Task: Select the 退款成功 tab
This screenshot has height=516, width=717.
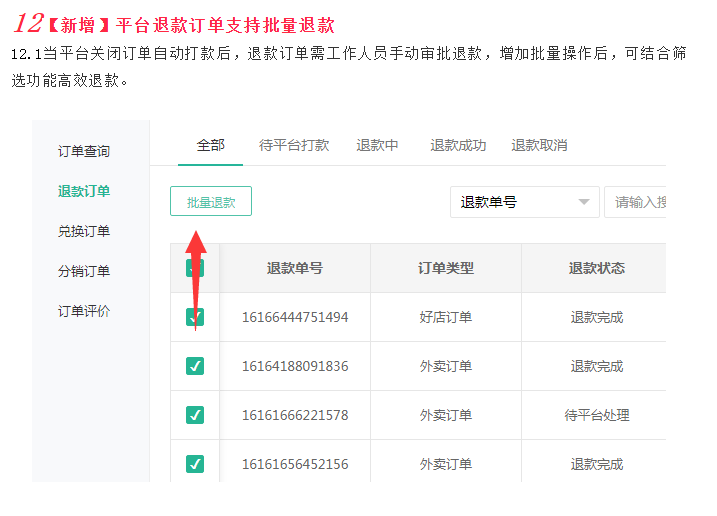Action: click(x=458, y=145)
